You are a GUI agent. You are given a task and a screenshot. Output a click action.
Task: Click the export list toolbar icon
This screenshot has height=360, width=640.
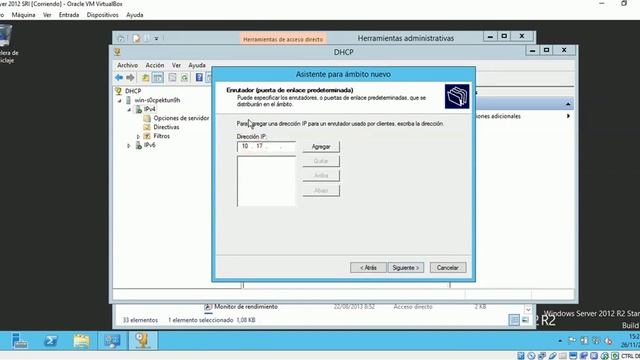click(x=172, y=78)
